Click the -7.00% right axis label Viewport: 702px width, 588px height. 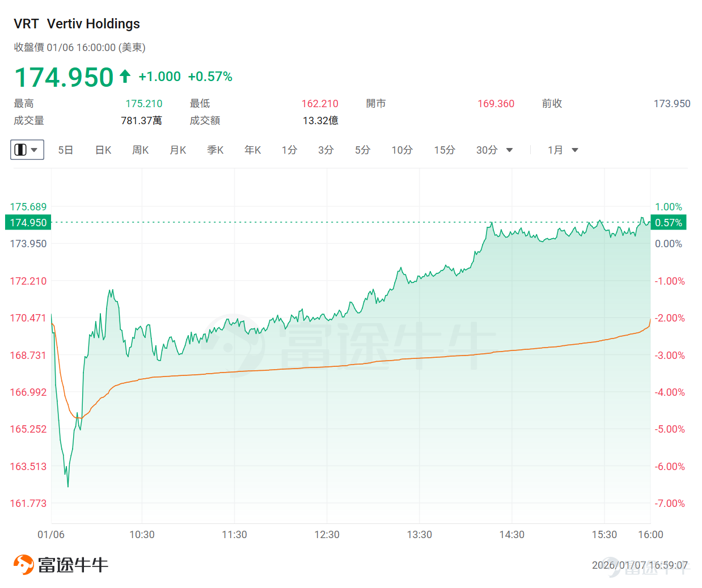670,504
